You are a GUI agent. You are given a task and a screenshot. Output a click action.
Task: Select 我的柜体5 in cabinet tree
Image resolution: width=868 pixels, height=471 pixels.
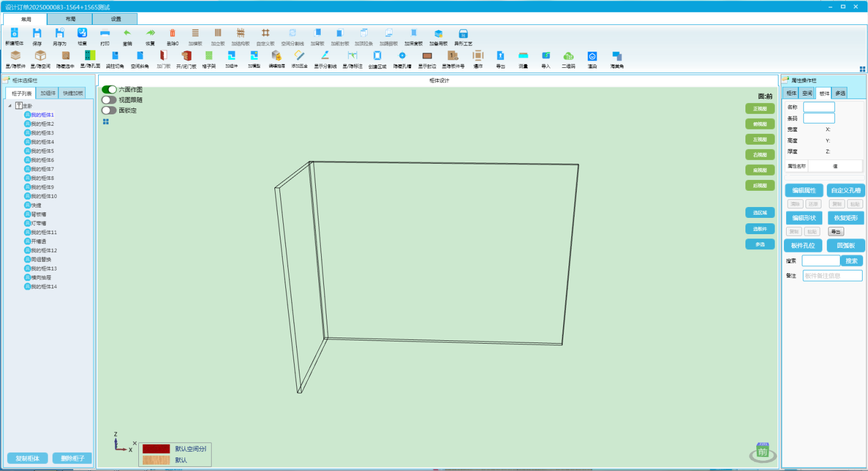42,151
